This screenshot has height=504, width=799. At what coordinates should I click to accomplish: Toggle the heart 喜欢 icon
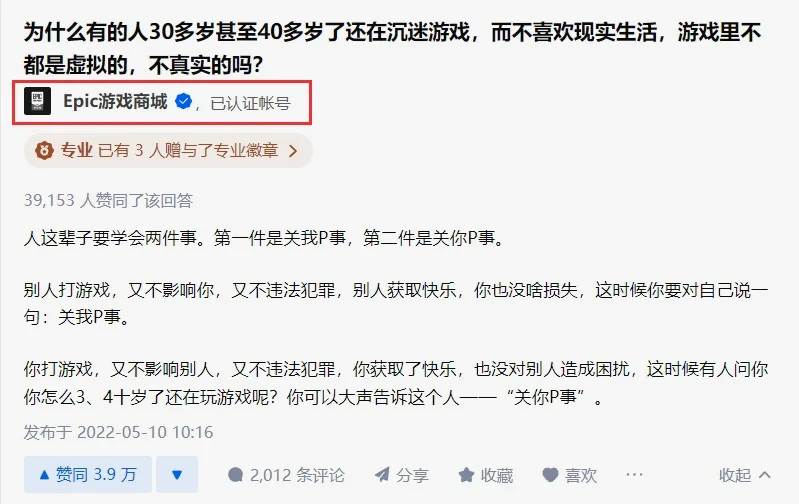(550, 475)
